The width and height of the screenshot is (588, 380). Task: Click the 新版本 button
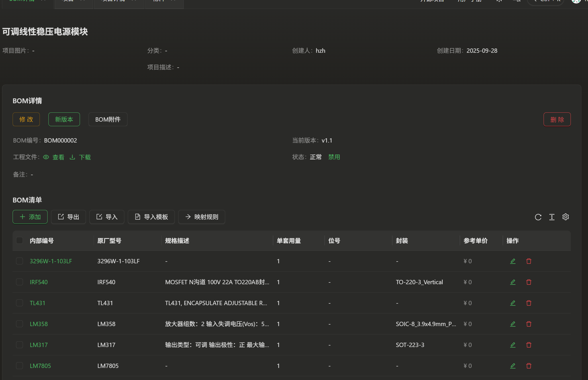(x=64, y=119)
